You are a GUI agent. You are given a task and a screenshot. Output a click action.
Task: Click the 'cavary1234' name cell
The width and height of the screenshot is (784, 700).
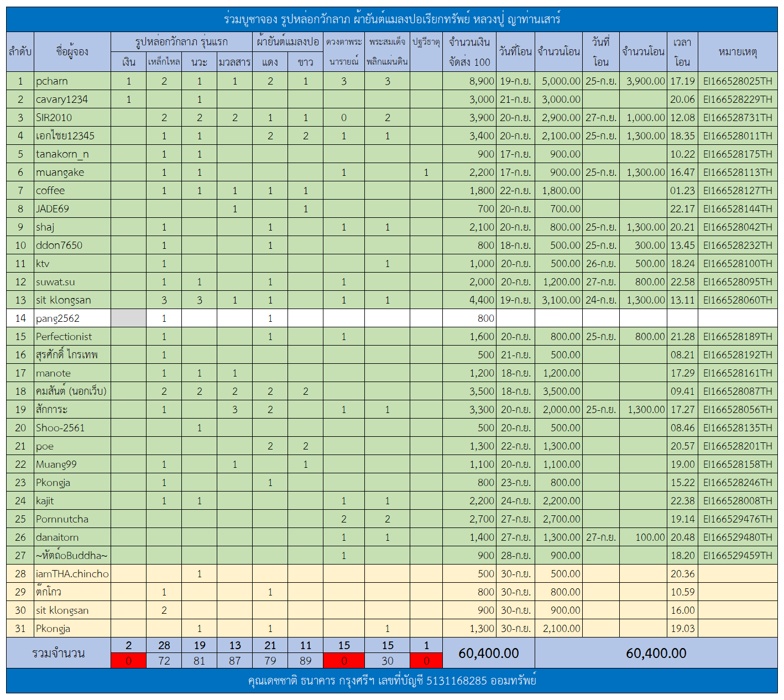(72, 100)
